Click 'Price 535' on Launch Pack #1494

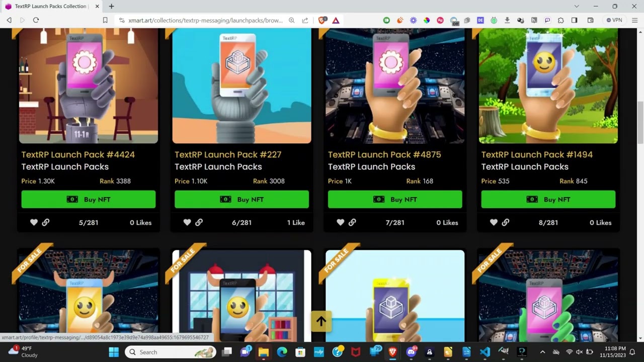496,181
